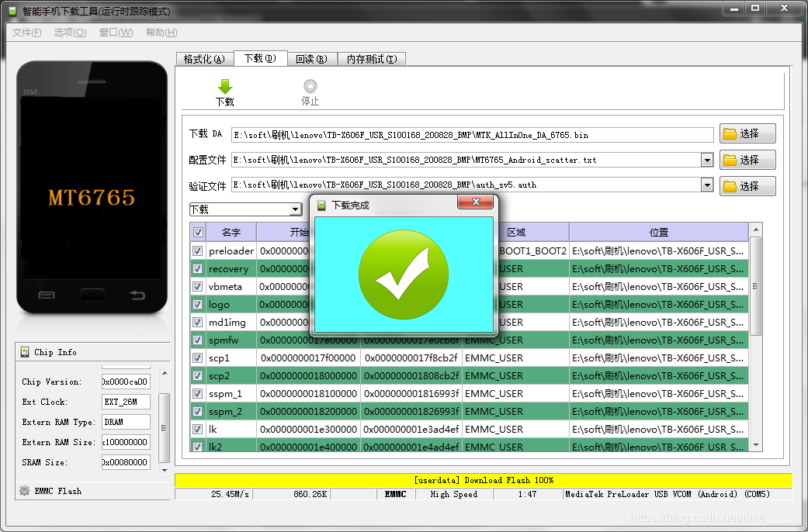Uncheck the scp2 partition checkbox
Image resolution: width=808 pixels, height=532 pixels.
click(x=197, y=375)
